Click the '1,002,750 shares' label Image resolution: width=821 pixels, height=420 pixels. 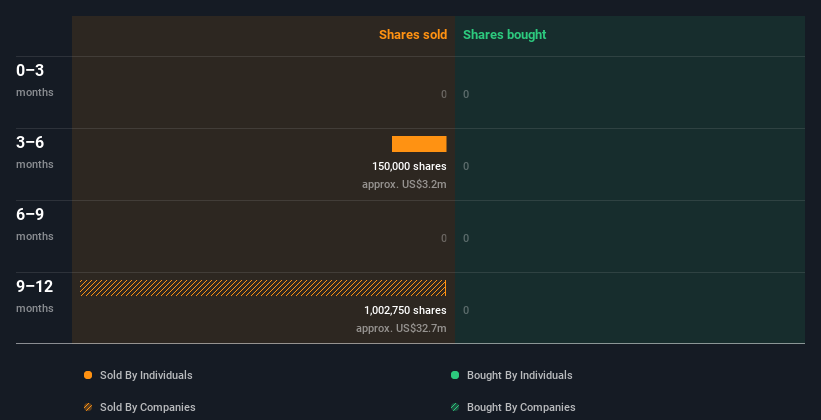tap(405, 310)
